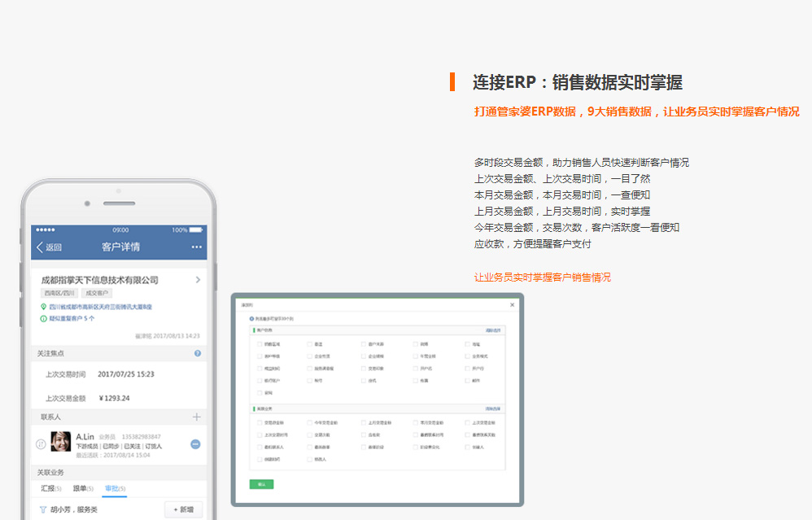This screenshot has height=520, width=812.
Task: Tap the 西南区/四川 tag
Action: click(x=59, y=293)
